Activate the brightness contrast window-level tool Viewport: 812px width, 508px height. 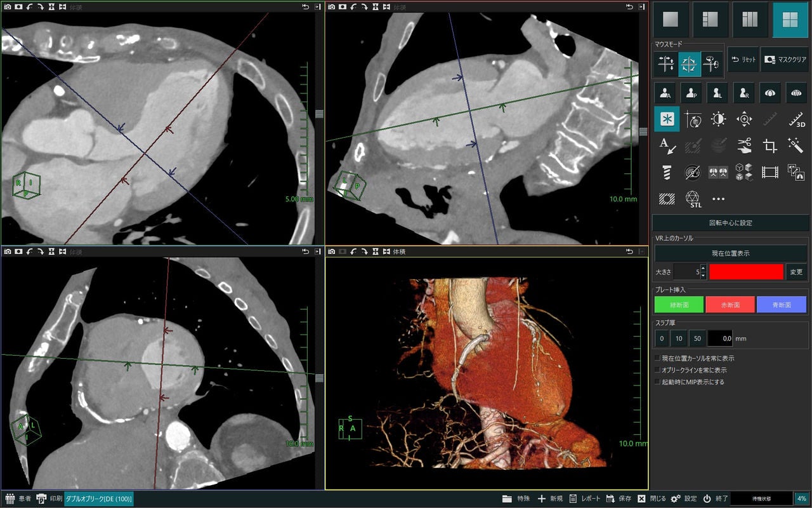[x=718, y=119]
